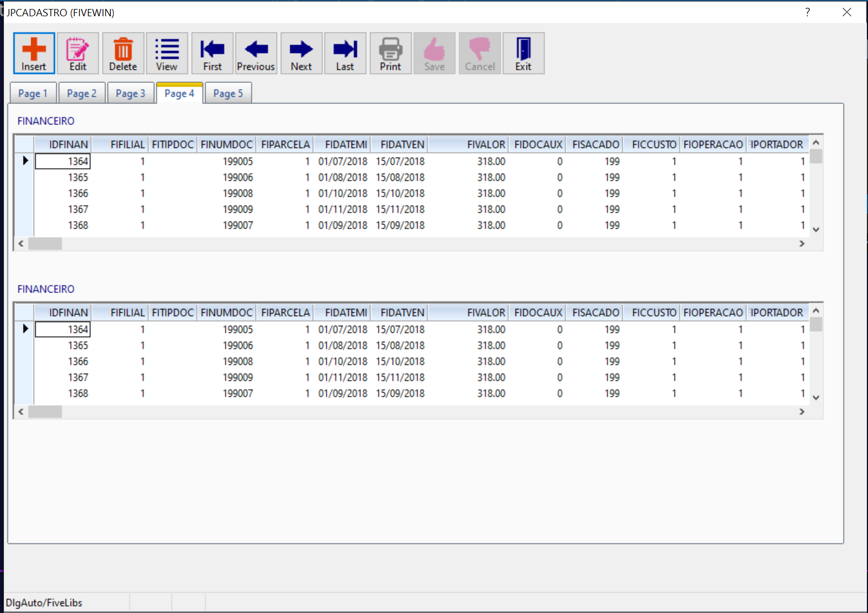Select IDFINAN cell 1366 in top grid

point(78,193)
